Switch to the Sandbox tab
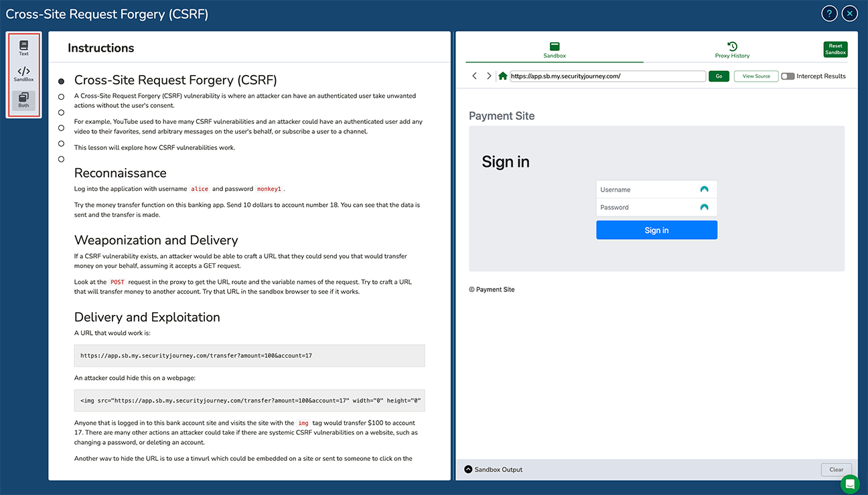Image resolution: width=868 pixels, height=495 pixels. pos(555,50)
